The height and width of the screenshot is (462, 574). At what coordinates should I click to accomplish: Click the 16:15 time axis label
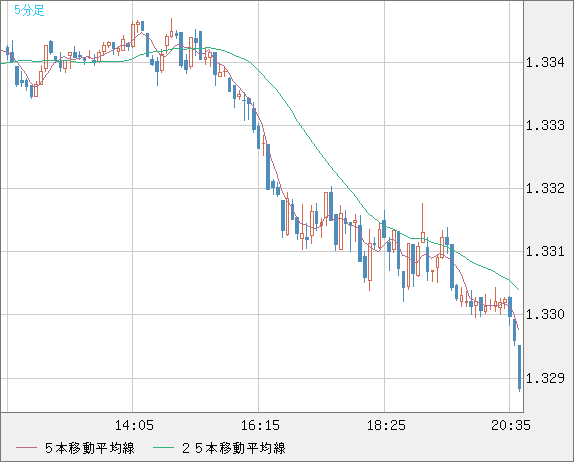tap(260, 425)
